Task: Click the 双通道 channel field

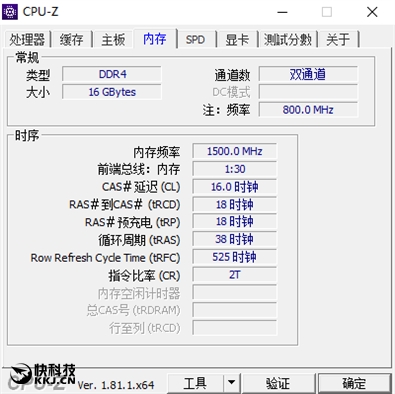Action: coord(308,74)
